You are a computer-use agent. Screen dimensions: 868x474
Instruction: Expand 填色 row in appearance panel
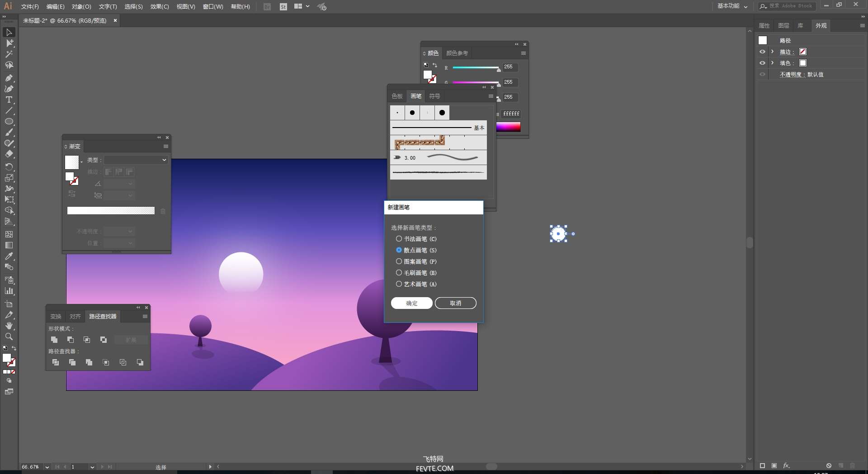[773, 63]
